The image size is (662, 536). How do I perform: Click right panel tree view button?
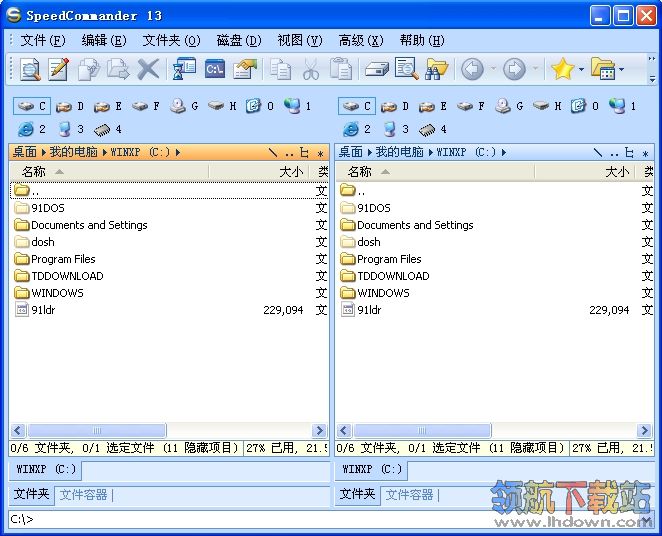pos(629,152)
